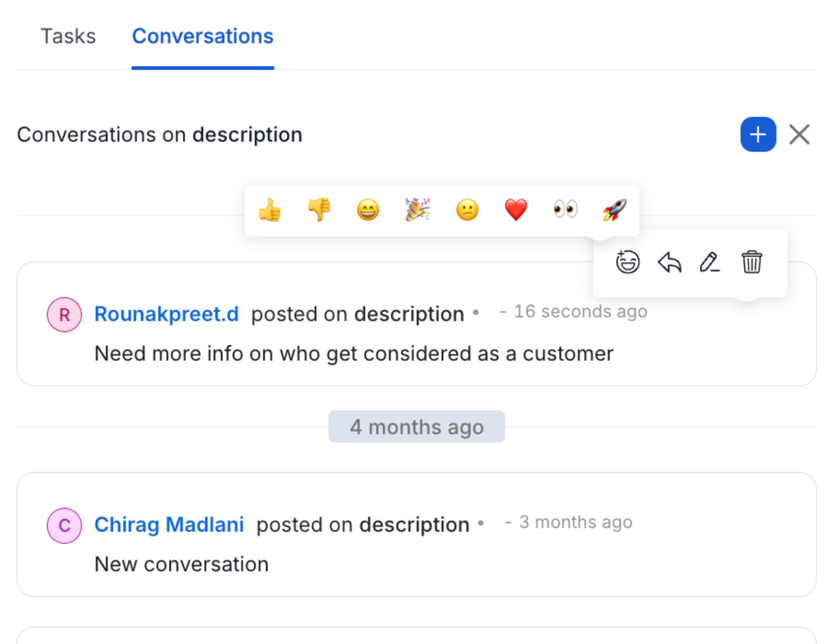React with the thumbs down emoji
The width and height of the screenshot is (839, 644).
(319, 209)
